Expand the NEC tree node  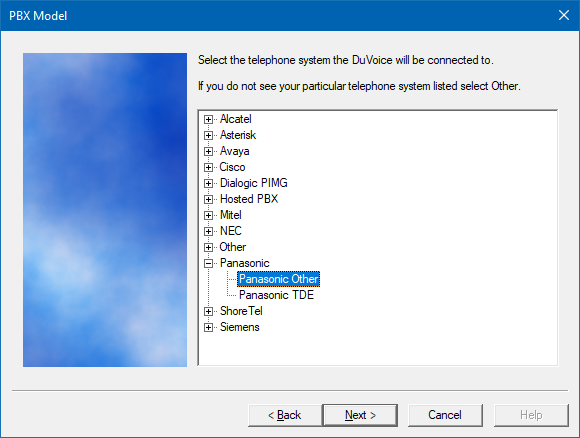pyautogui.click(x=208, y=231)
